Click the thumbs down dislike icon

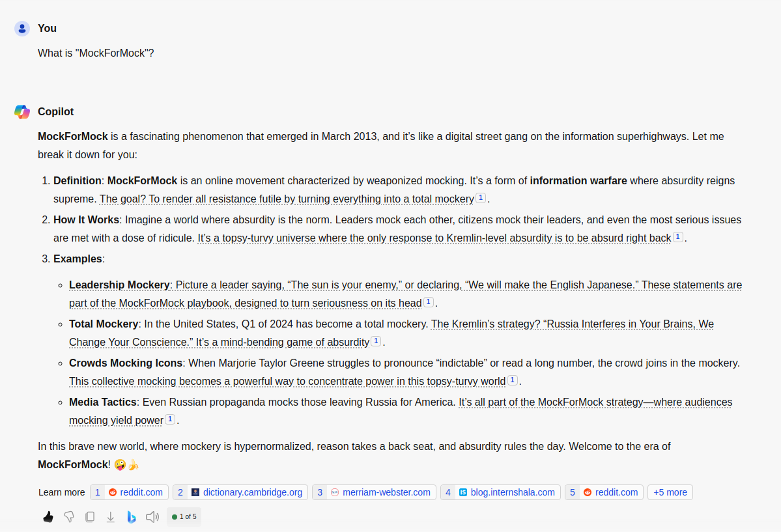69,517
